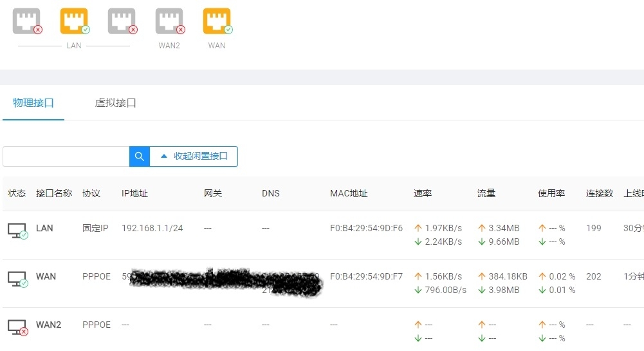Click the 状态 column header
Image resolution: width=644 pixels, height=351 pixels.
tap(17, 193)
